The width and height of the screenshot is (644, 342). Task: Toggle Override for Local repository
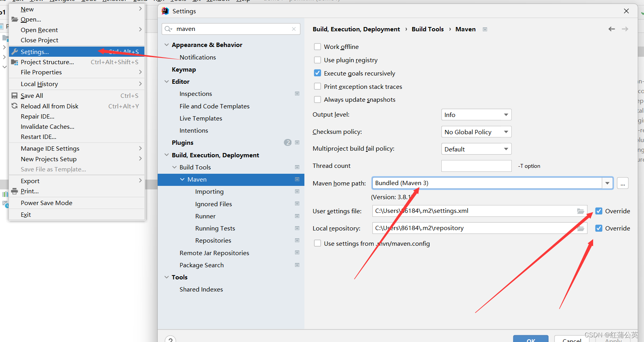599,228
